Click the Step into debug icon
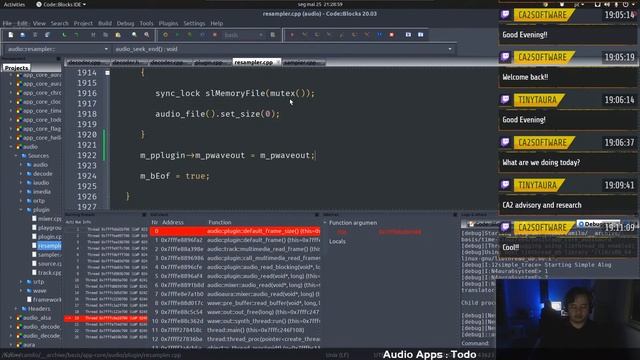 (329, 35)
